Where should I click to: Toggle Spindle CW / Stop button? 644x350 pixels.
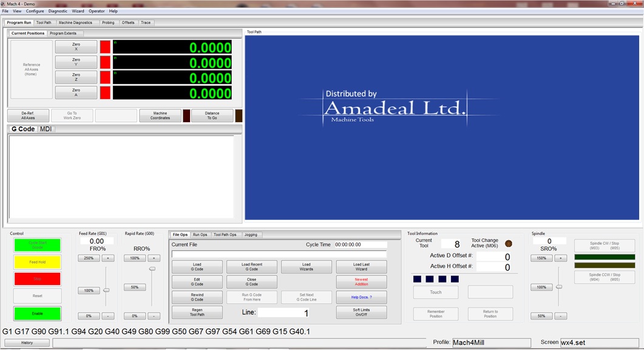point(604,246)
